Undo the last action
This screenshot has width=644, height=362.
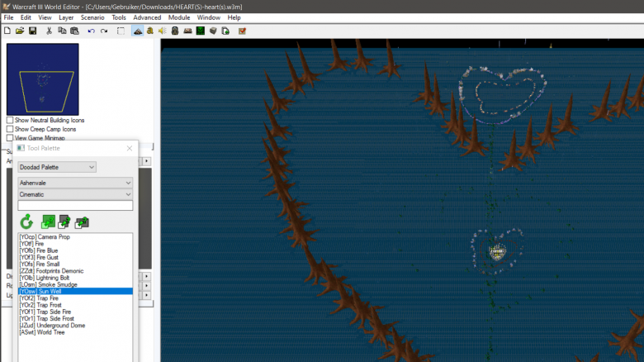pyautogui.click(x=91, y=31)
